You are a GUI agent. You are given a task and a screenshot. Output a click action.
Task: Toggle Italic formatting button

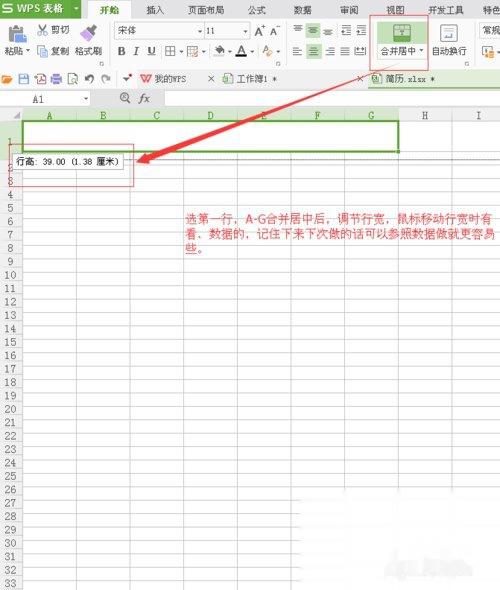point(136,51)
